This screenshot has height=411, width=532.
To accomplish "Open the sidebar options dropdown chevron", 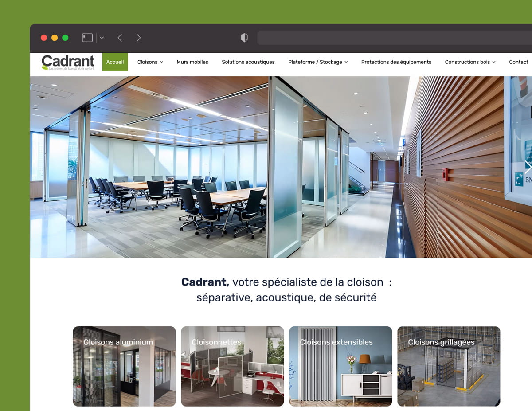I will click(x=102, y=38).
